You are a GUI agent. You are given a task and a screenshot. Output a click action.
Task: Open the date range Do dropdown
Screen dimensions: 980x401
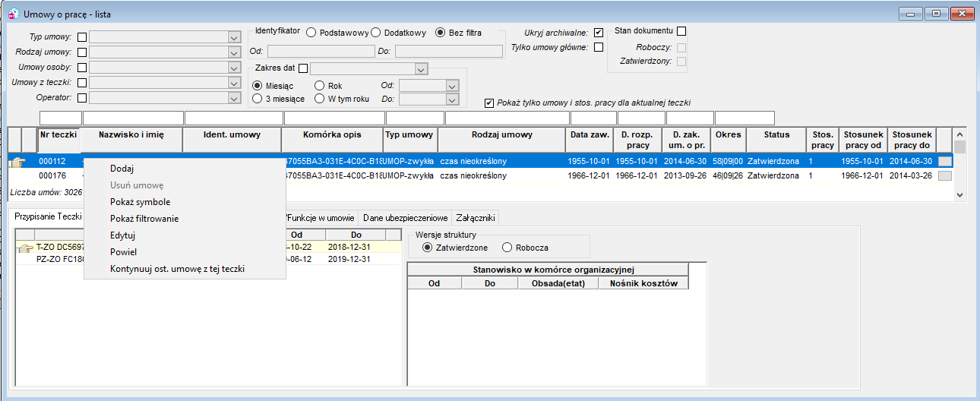(453, 99)
